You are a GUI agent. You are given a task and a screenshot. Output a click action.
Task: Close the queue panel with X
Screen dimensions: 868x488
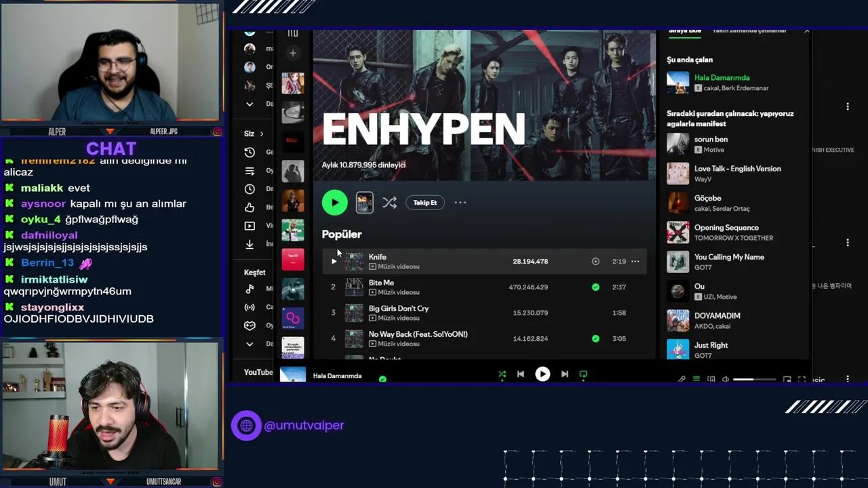click(x=806, y=31)
